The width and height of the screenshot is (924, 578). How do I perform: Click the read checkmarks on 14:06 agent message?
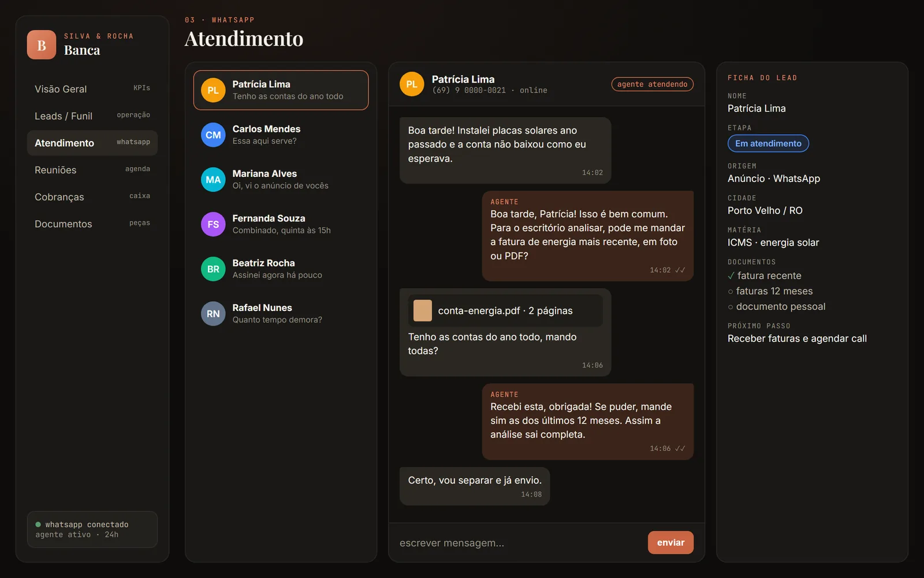click(680, 449)
